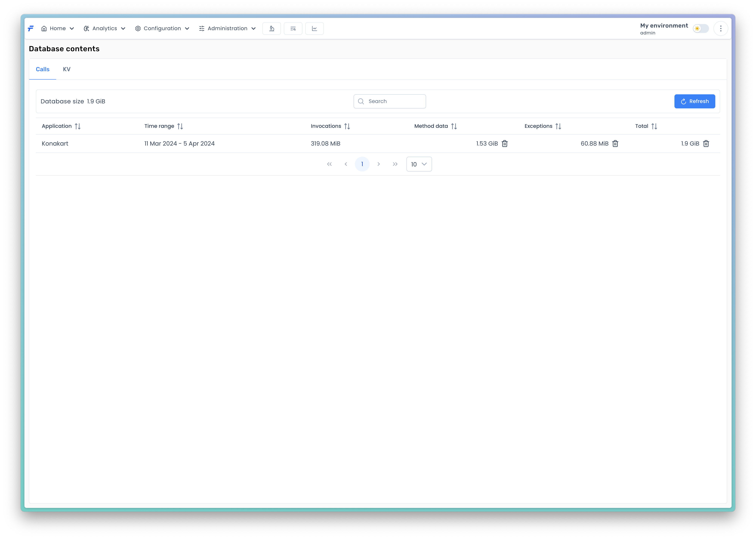Expand the Analytics dropdown menu
This screenshot has height=539, width=756.
pyautogui.click(x=104, y=28)
